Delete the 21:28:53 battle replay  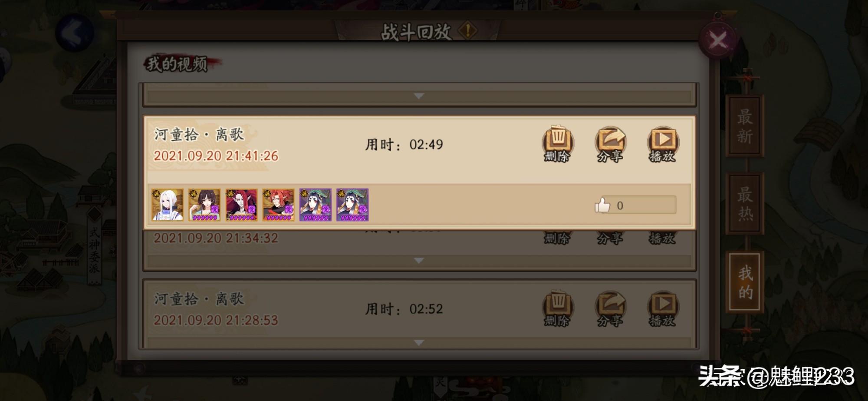tap(557, 308)
